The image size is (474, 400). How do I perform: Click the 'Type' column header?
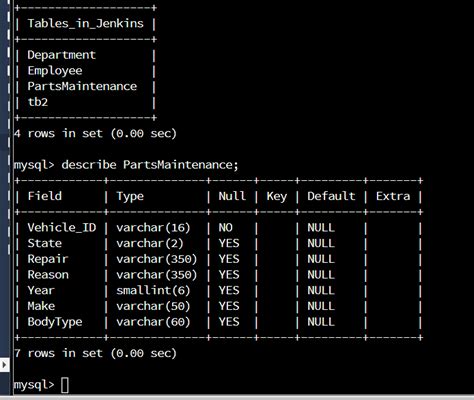(130, 197)
